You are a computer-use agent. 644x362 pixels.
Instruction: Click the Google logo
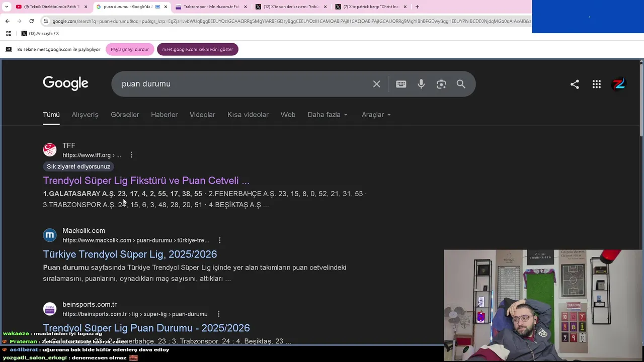click(65, 83)
